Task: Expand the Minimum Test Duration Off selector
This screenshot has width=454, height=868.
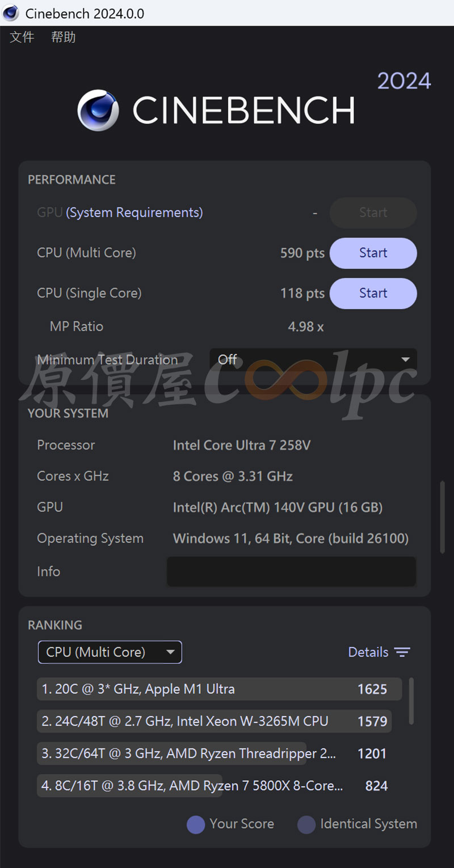Action: click(x=313, y=360)
